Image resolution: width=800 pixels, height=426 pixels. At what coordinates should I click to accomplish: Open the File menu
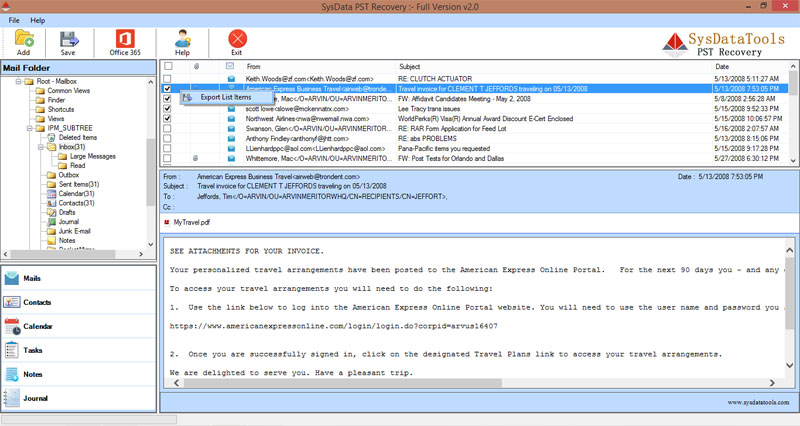click(x=14, y=20)
